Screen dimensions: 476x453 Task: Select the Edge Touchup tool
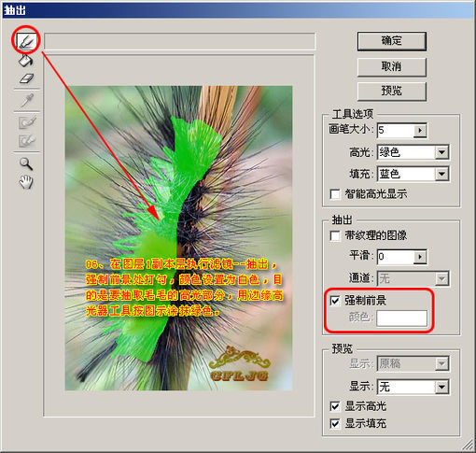27,141
